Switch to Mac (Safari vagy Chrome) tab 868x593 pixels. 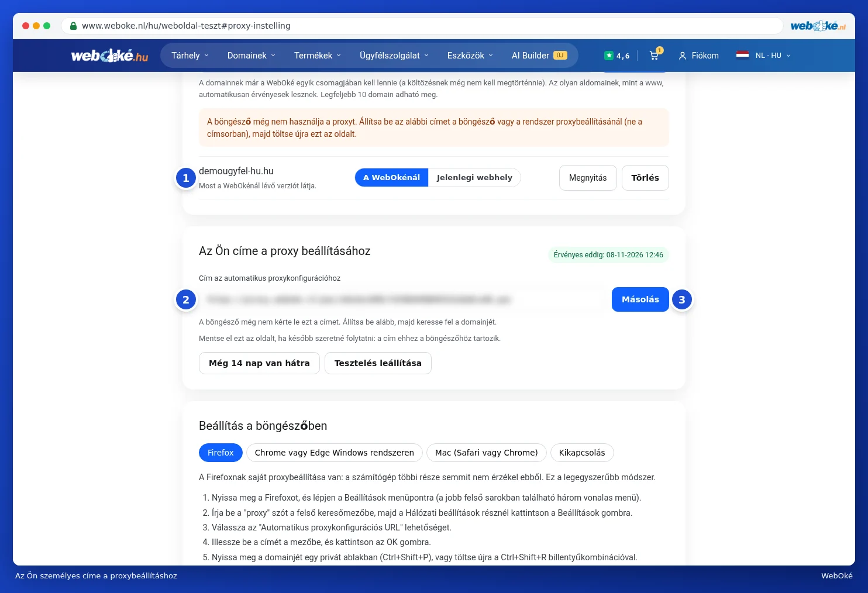(487, 453)
